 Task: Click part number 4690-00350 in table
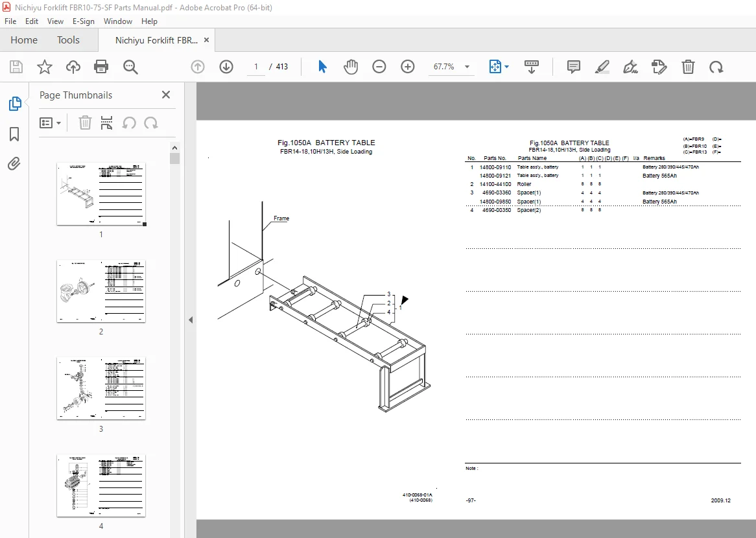click(x=497, y=210)
